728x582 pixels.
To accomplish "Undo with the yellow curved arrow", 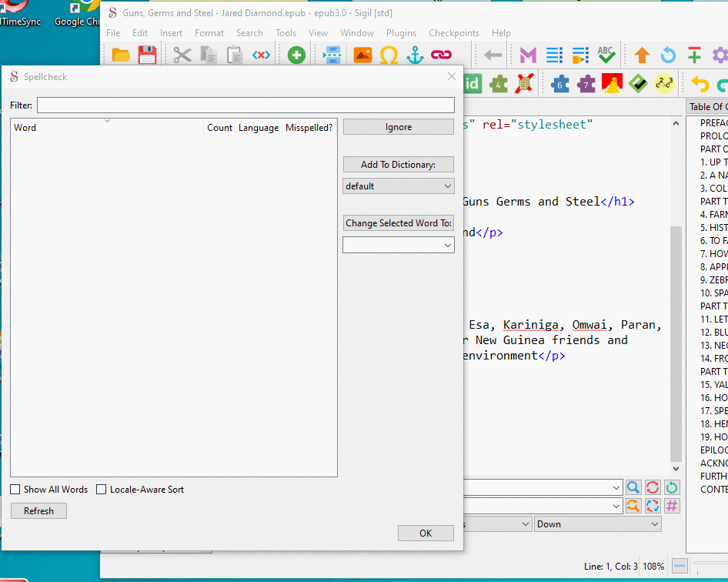I will click(700, 84).
